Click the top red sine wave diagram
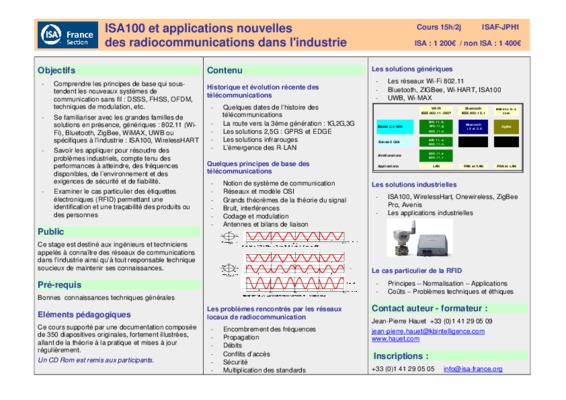This screenshot has height=400, width=566. (295, 237)
